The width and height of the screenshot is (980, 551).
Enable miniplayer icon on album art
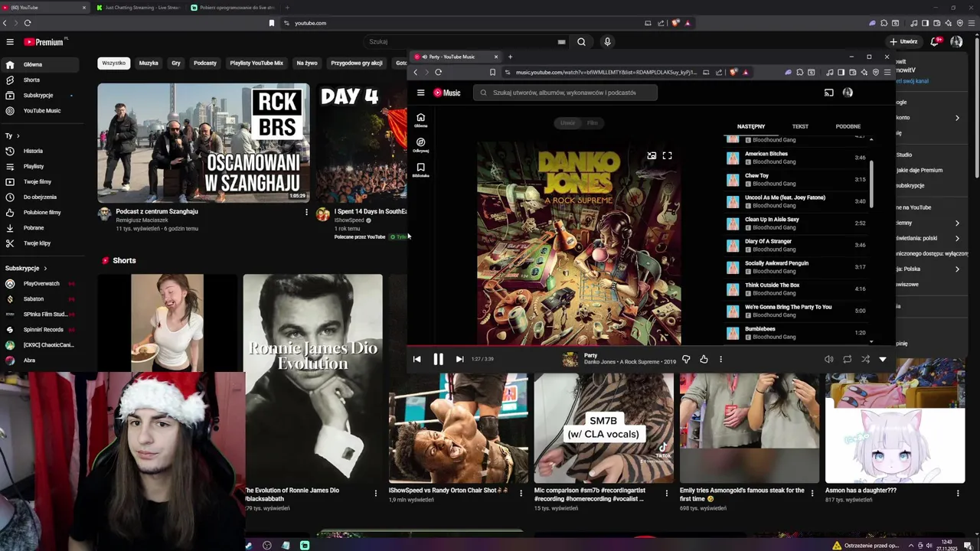click(x=652, y=155)
